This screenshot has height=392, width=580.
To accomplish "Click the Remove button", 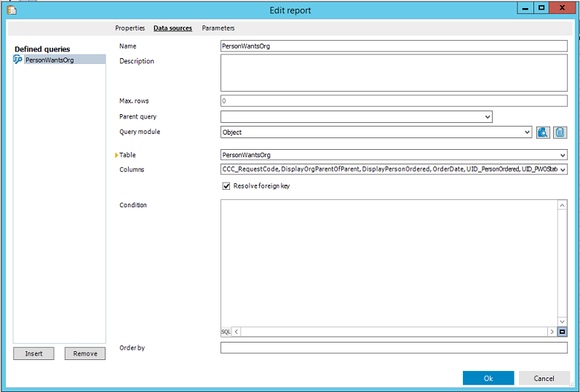I will (x=85, y=353).
